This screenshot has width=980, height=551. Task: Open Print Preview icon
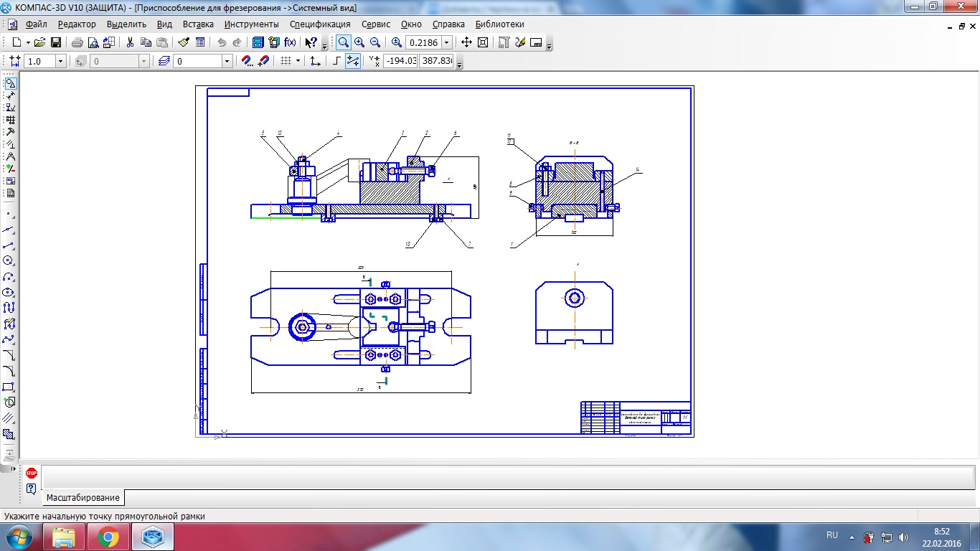point(93,42)
